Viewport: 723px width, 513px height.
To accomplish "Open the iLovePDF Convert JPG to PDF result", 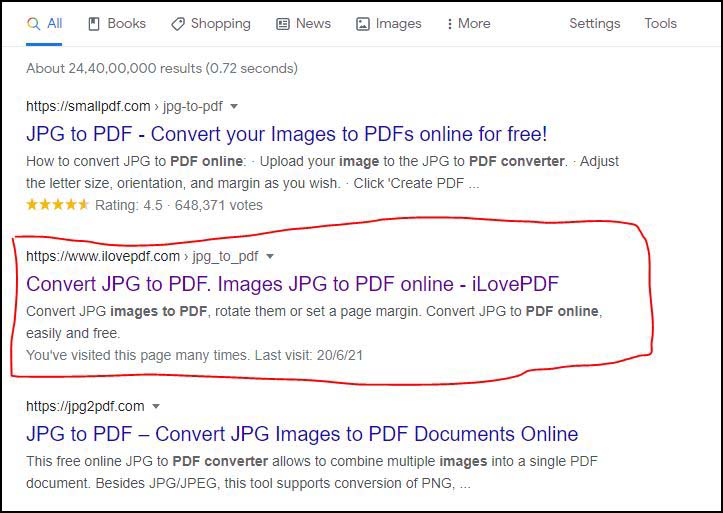I will (x=292, y=284).
